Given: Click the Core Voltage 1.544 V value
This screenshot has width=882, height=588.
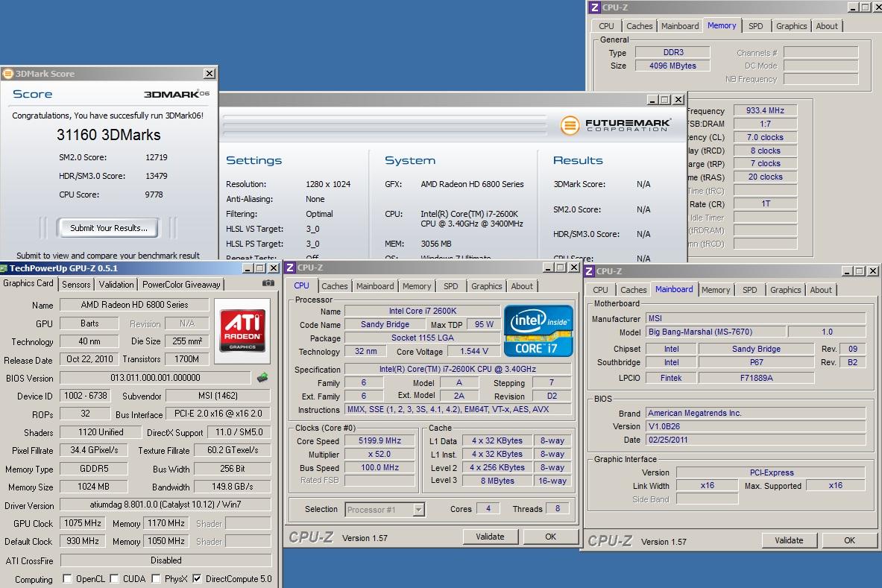Looking at the screenshot, I should [x=474, y=351].
